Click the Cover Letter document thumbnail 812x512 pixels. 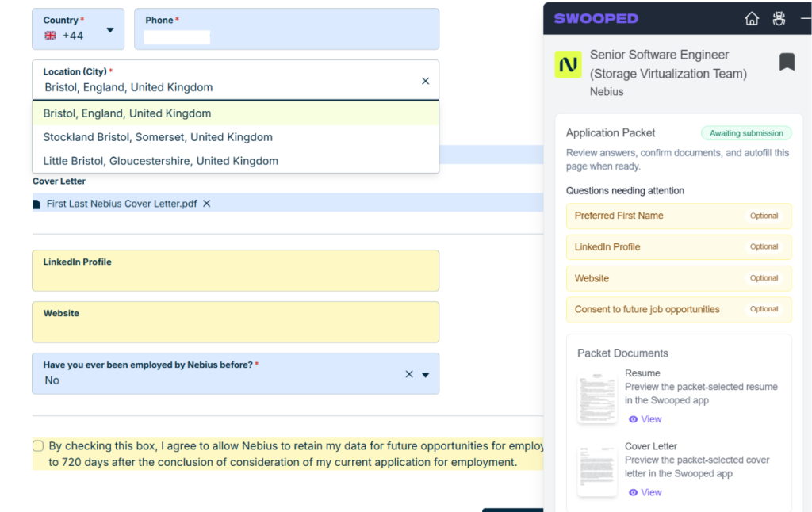[x=597, y=470]
